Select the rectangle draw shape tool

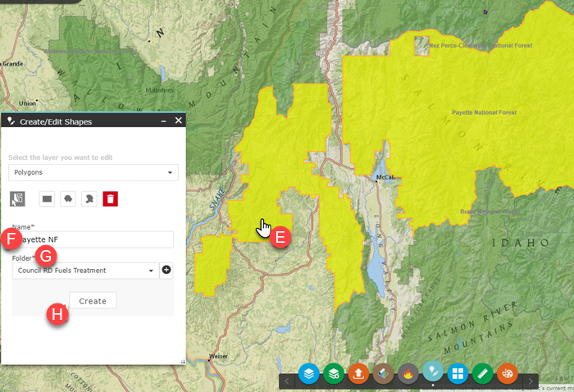(48, 198)
